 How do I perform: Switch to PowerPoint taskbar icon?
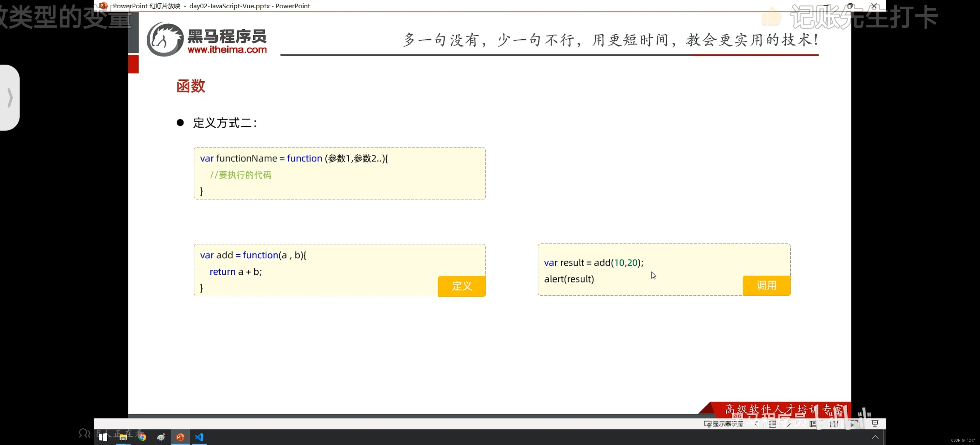pos(180,437)
